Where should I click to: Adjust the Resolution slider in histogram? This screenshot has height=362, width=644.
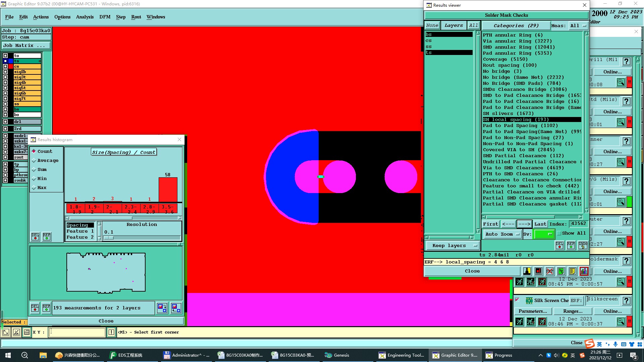pos(109,238)
